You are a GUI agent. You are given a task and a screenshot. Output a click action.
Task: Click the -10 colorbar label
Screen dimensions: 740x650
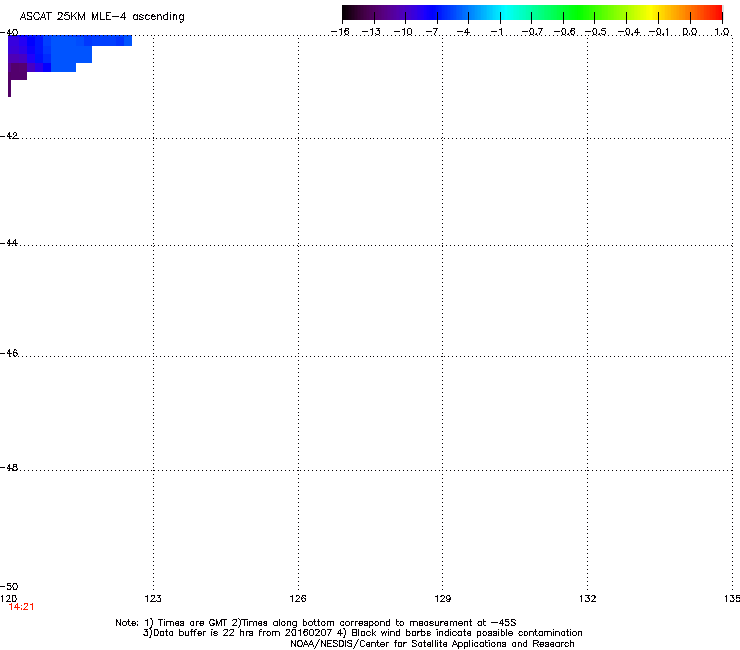pyautogui.click(x=403, y=32)
